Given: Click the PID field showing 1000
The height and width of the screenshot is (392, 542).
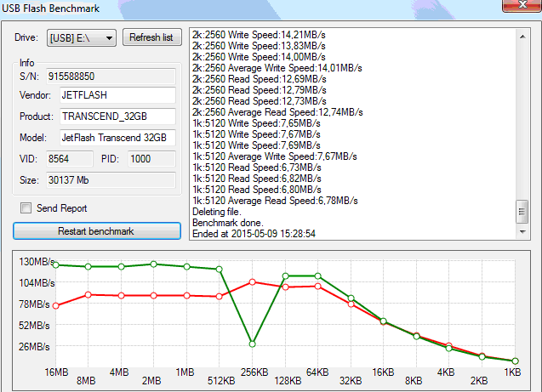Looking at the screenshot, I should (x=151, y=158).
